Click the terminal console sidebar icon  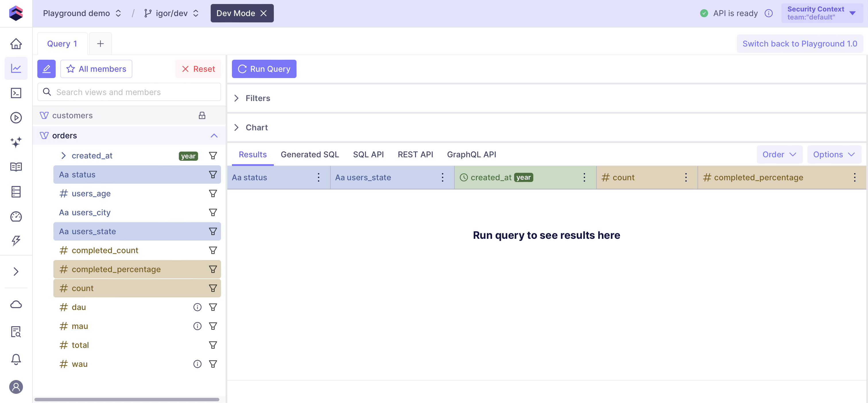(16, 93)
